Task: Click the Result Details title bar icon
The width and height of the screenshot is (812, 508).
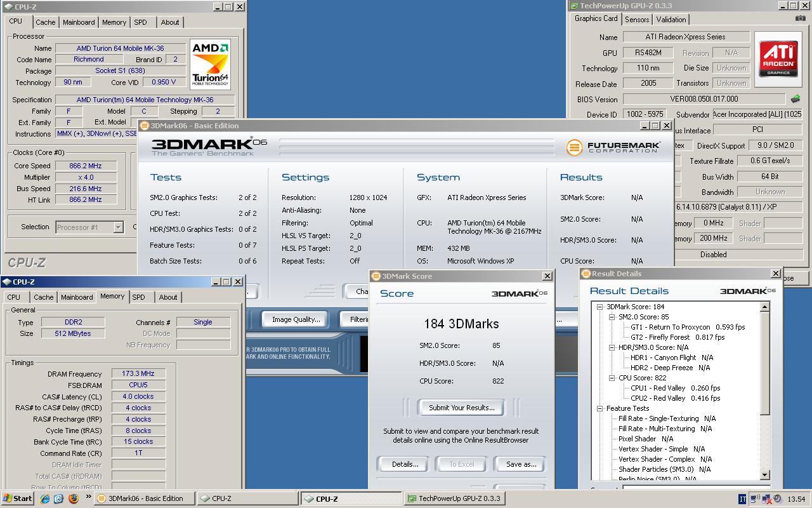Action: coord(586,274)
